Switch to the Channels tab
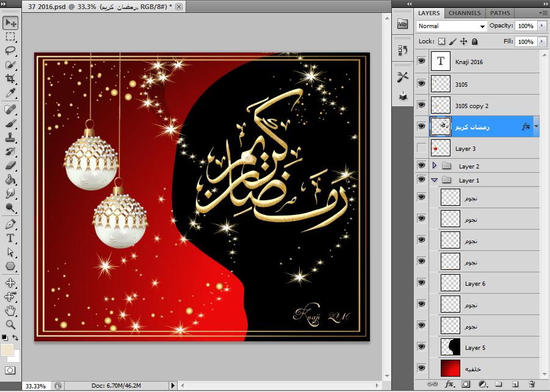 point(465,13)
